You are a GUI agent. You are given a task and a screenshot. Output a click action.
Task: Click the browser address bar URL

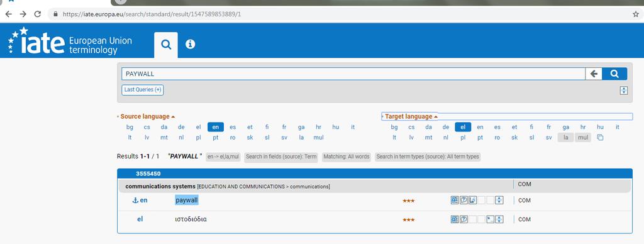[x=152, y=14]
